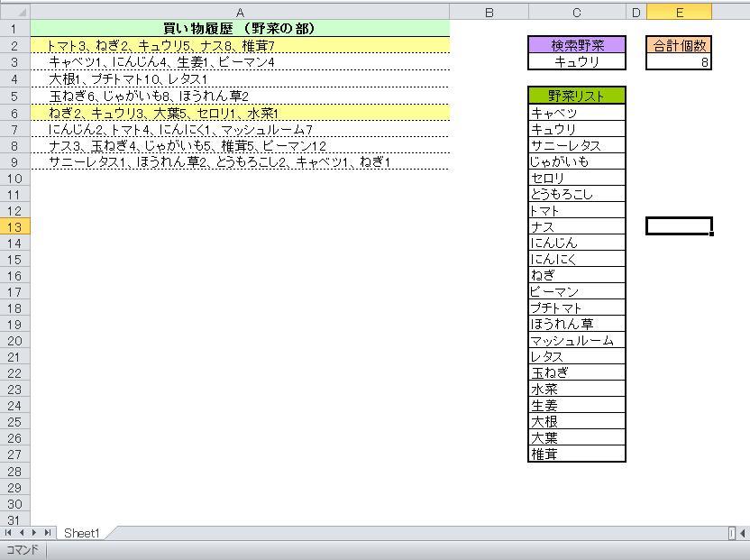Select サニーレタス in the vegetable list
750x560 pixels.
(577, 145)
